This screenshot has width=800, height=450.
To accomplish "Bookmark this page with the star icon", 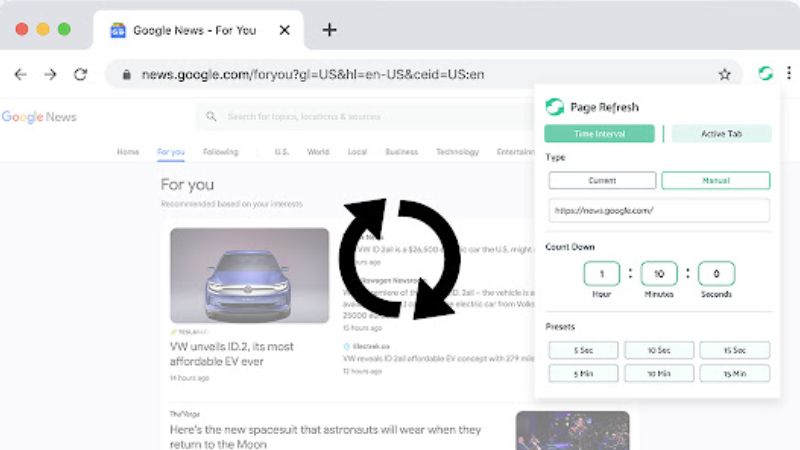I will pyautogui.click(x=724, y=74).
